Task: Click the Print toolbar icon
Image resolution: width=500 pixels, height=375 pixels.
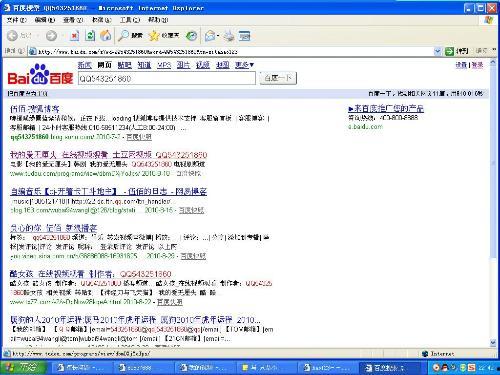Action: click(229, 35)
